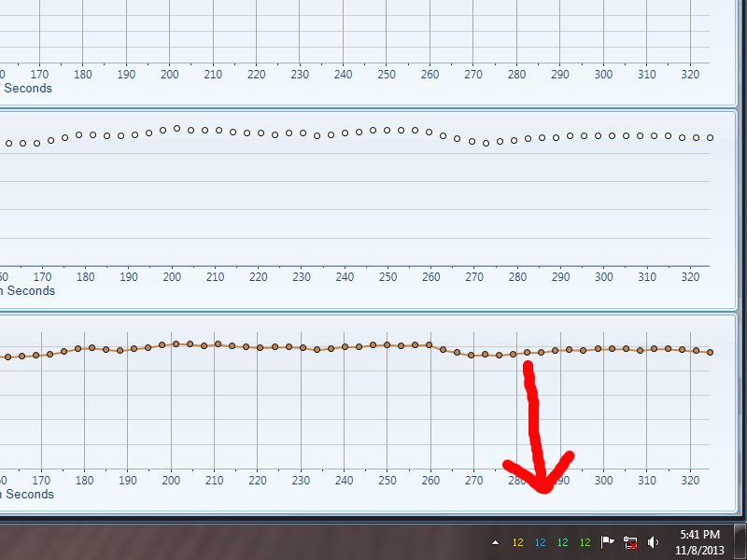Click the green 12 tray icon
The image size is (747, 560).
pyautogui.click(x=585, y=542)
